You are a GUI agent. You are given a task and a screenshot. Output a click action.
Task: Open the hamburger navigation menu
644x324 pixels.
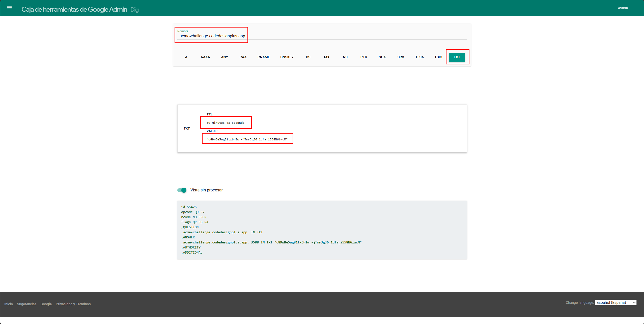point(9,8)
